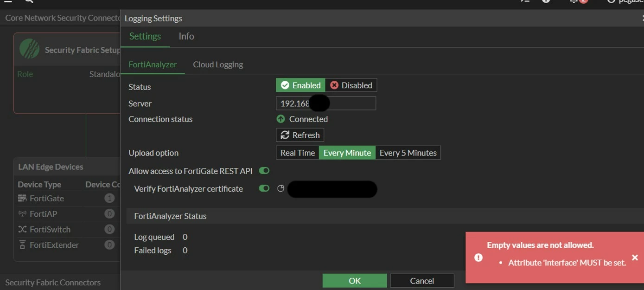This screenshot has width=644, height=290.
Task: Set Status to Enabled
Action: pos(300,85)
